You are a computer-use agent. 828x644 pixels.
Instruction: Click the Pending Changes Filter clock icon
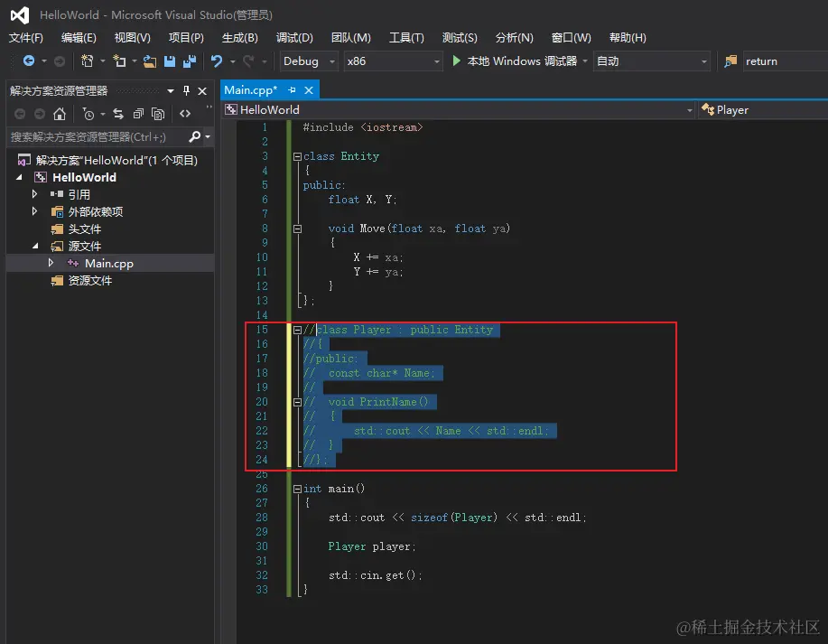pos(88,114)
